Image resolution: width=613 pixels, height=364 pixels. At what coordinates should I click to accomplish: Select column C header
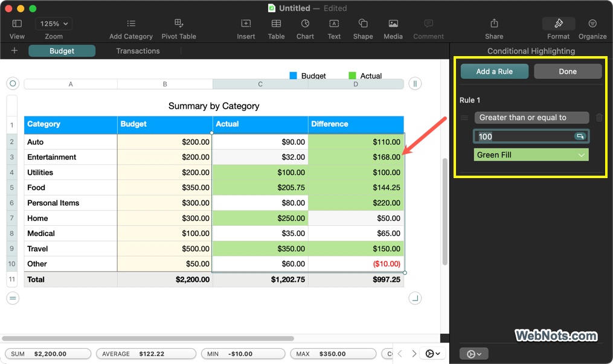pyautogui.click(x=260, y=84)
